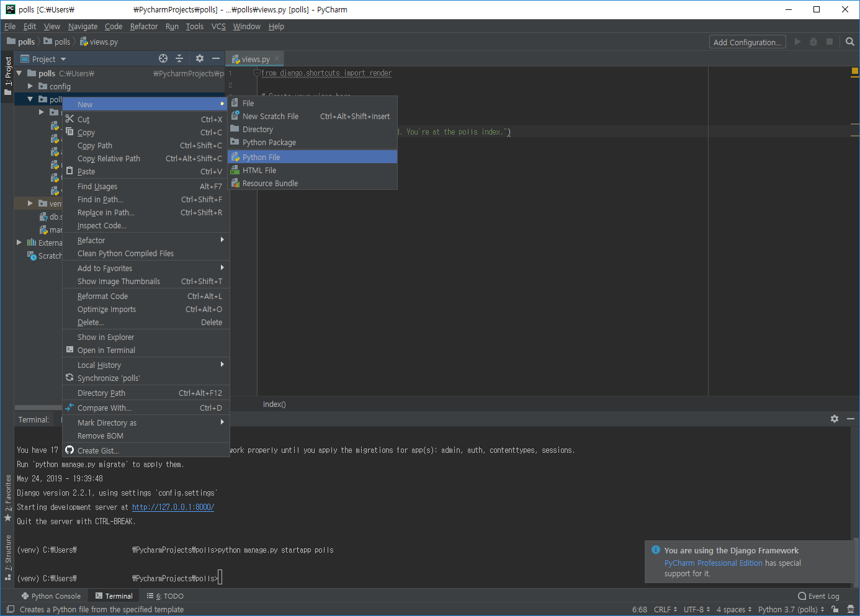Open the UTF-8 encoding selector
860x616 pixels.
[697, 609]
